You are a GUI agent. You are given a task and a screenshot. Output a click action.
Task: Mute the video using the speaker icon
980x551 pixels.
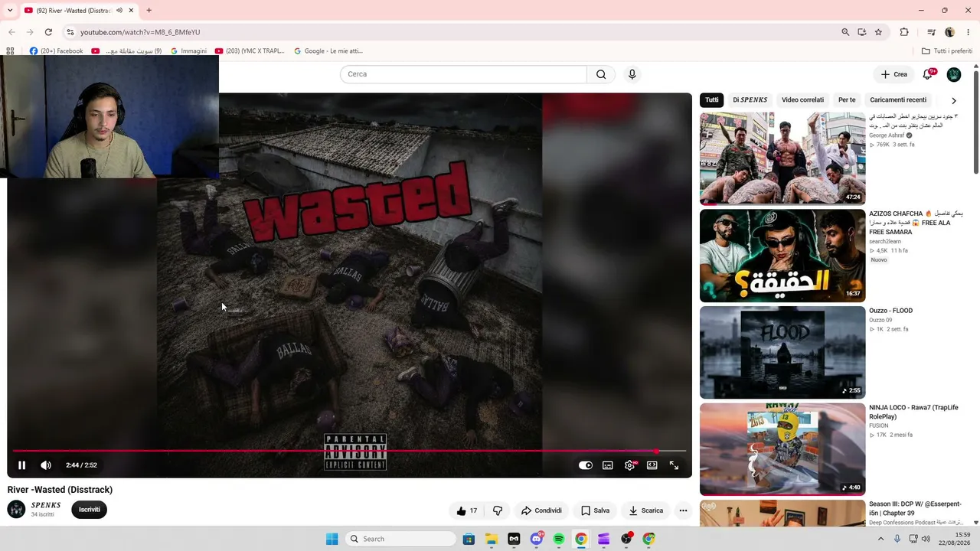tap(46, 465)
